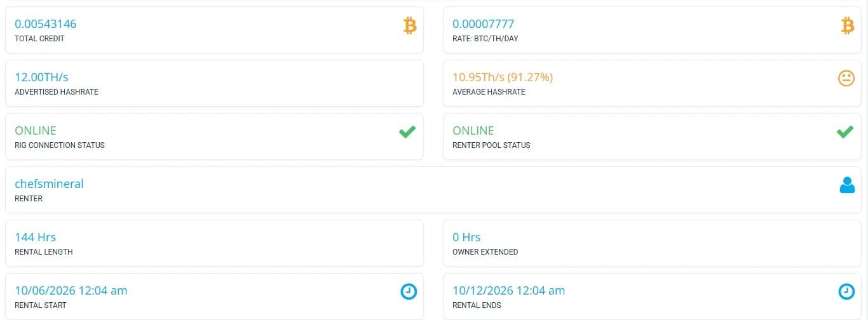Click ONLINE under Rig Connection Status card
This screenshot has height=320, width=868.
[36, 130]
